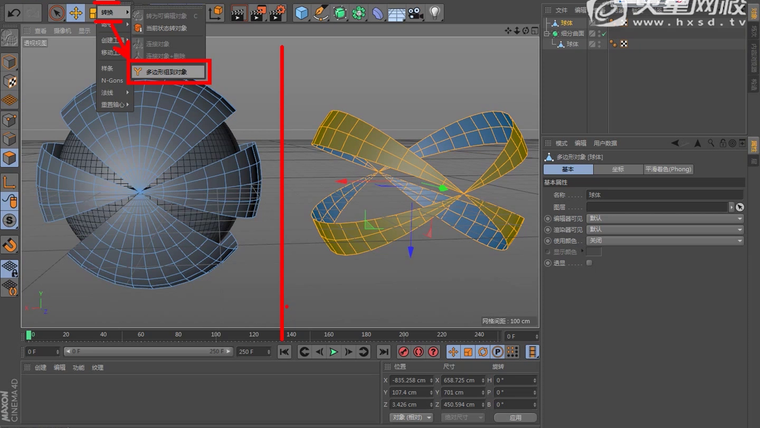Select the Move tool
Viewport: 760px width, 428px height.
tap(75, 13)
